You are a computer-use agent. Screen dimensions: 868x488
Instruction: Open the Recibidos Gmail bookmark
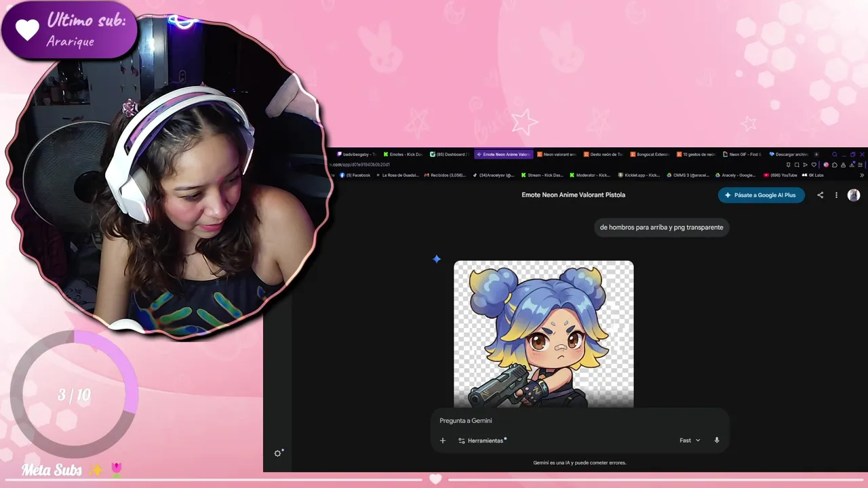[x=445, y=176]
